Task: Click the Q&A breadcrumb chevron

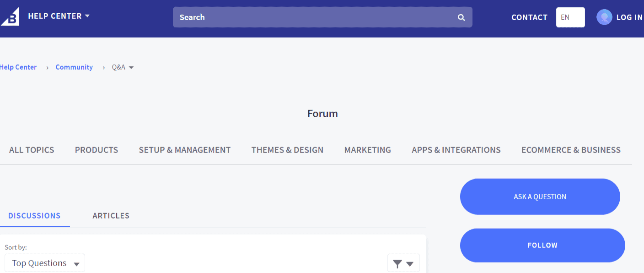Action: tap(132, 67)
